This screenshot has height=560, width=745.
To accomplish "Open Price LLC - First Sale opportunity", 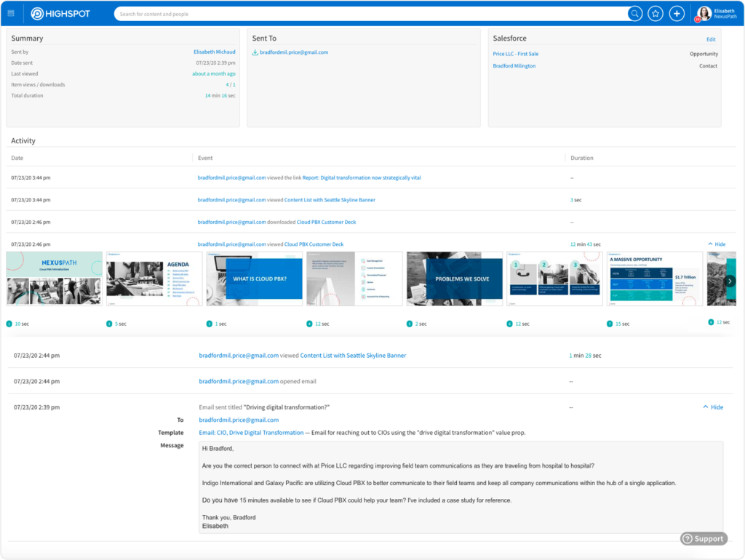I will pos(516,54).
